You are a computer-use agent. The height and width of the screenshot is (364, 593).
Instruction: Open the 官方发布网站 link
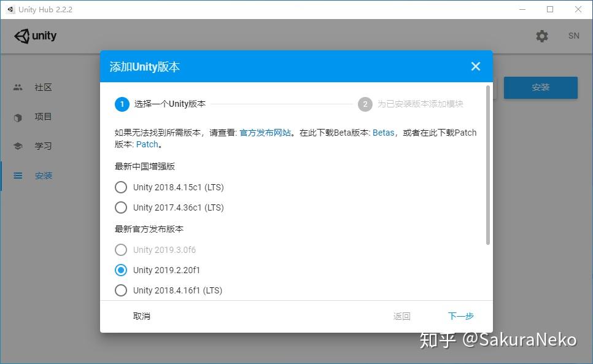(265, 132)
